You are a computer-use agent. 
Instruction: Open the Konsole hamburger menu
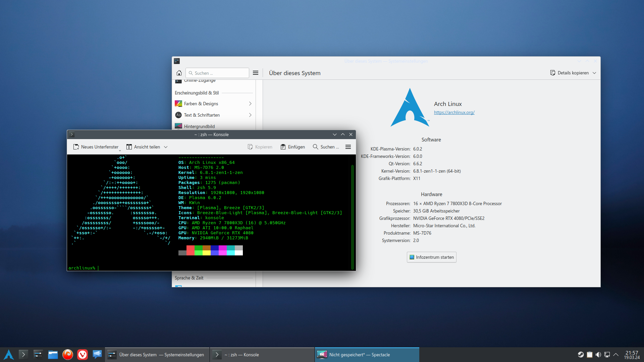click(348, 147)
